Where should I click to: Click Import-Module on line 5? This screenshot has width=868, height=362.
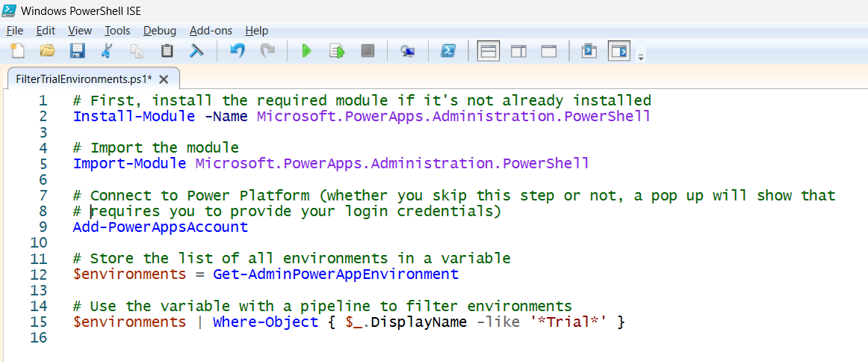[129, 164]
